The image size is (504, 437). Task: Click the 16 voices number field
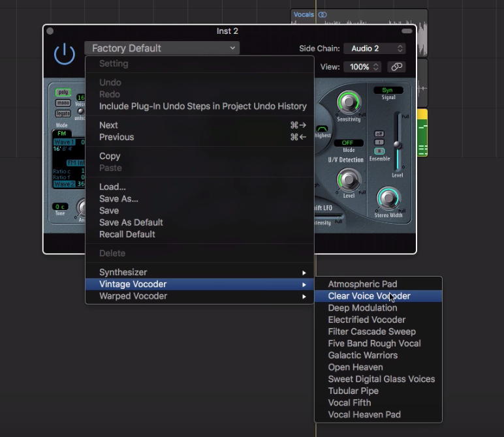(80, 97)
